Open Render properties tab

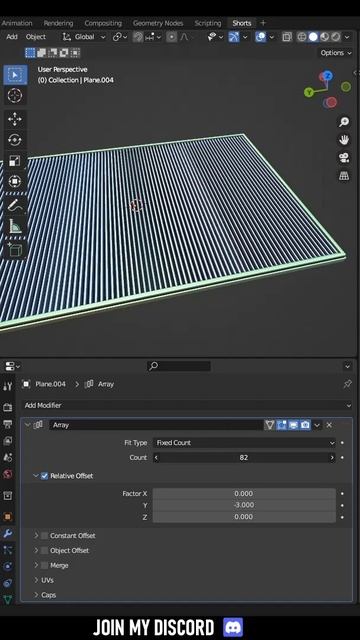[7, 407]
